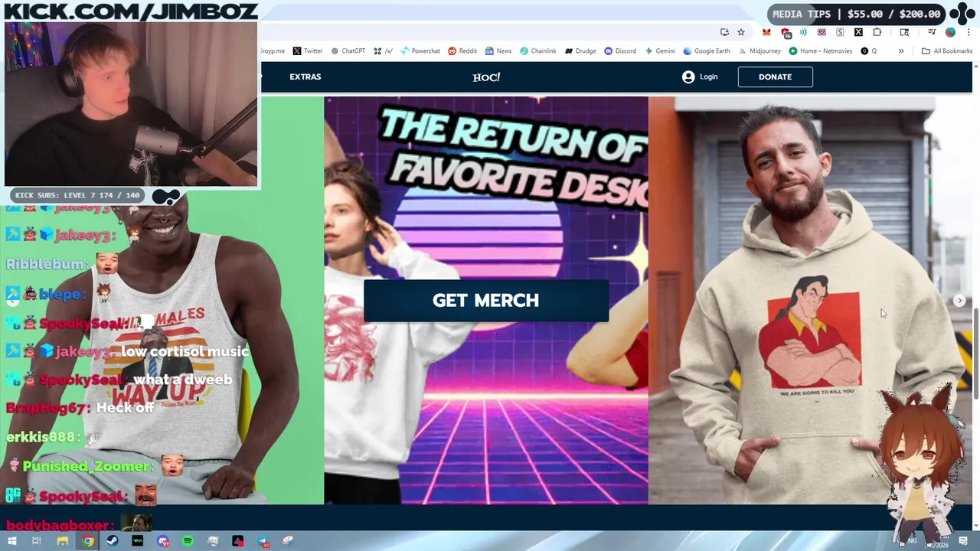Expand the hidden bookmarks overflow chevron

[901, 51]
